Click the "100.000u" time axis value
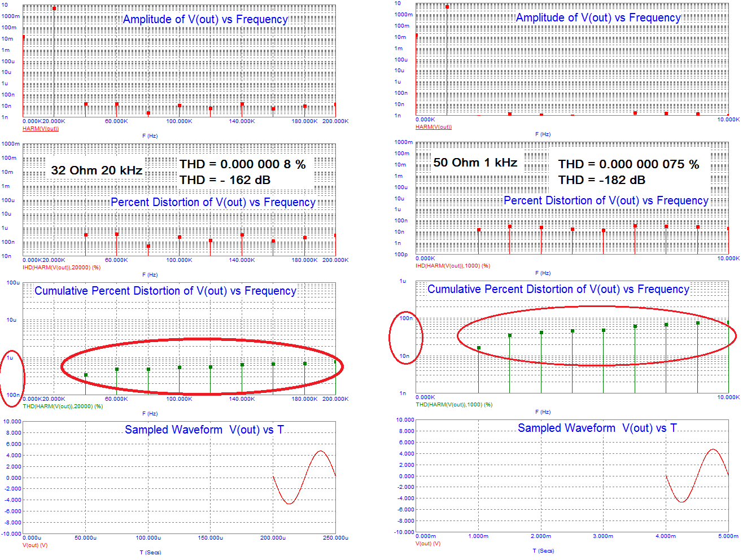The width and height of the screenshot is (747, 560). click(148, 538)
